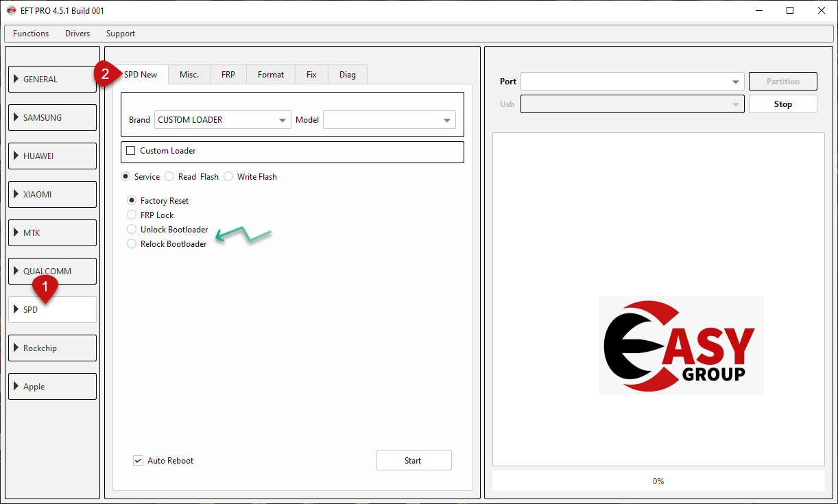Enable the Custom Loader checkbox
Screen dimensions: 838x504
131,151
